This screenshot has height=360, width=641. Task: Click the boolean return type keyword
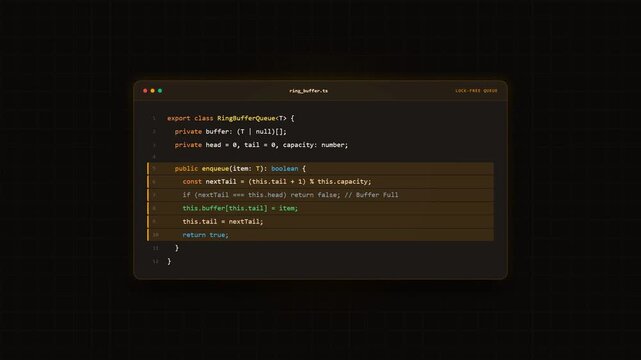285,168
